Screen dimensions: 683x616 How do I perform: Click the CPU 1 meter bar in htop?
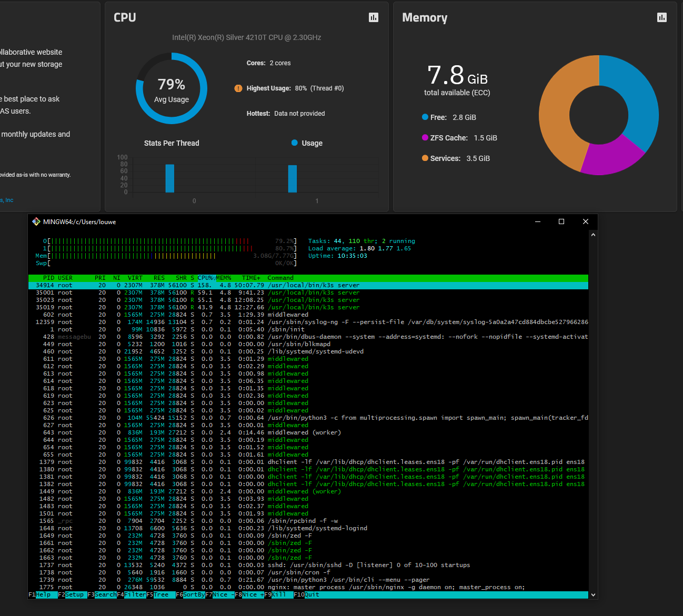tap(170, 248)
